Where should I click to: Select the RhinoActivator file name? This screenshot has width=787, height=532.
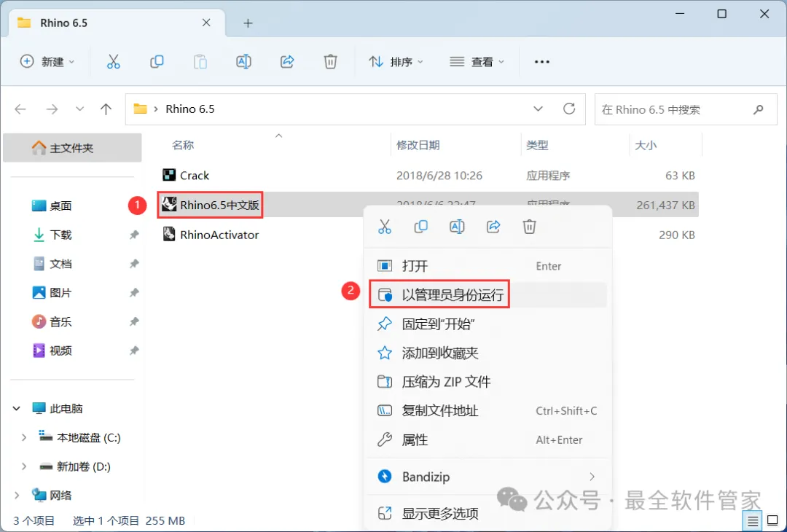click(x=220, y=235)
